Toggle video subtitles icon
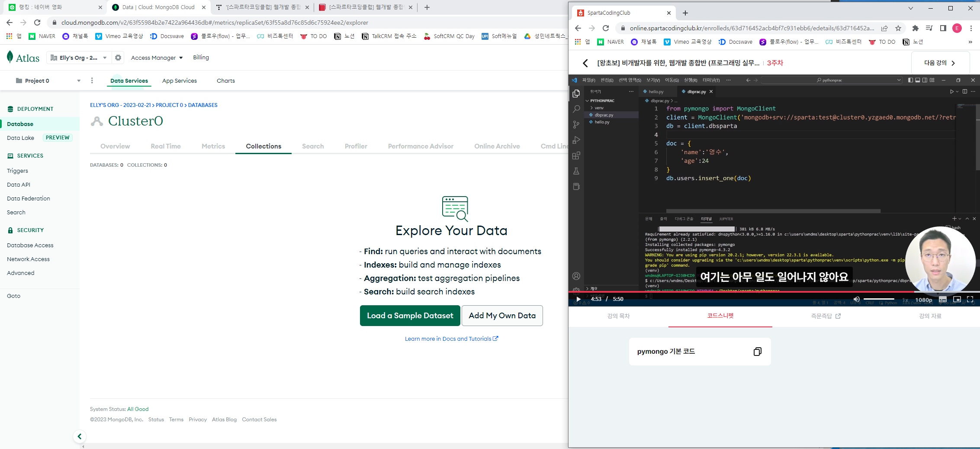The height and width of the screenshot is (449, 980). (x=943, y=299)
